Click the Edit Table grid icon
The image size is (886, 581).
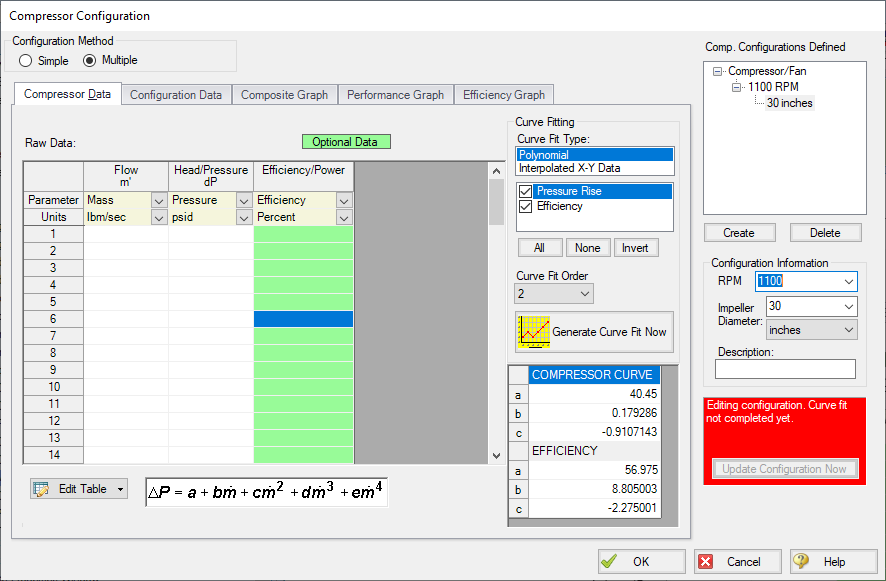[x=41, y=489]
